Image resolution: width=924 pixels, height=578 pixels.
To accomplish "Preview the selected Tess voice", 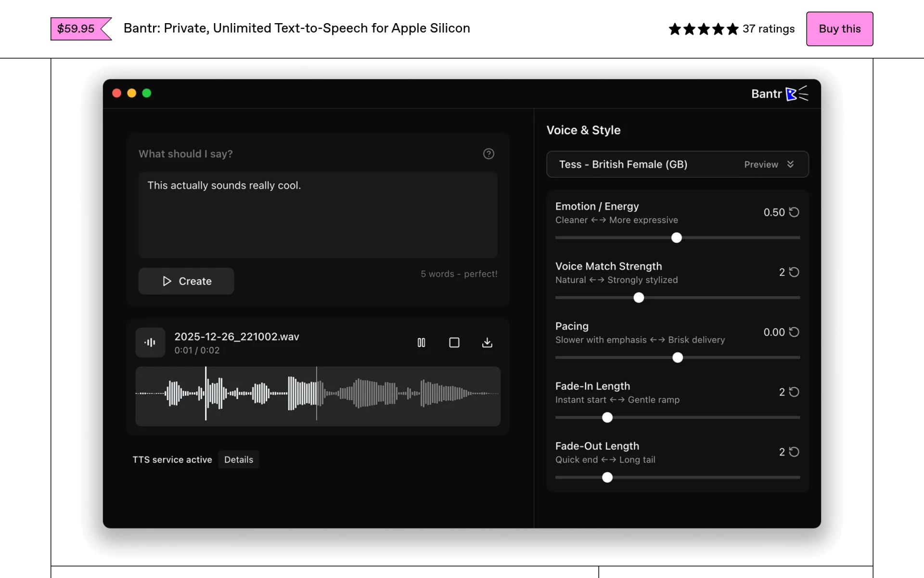I will pyautogui.click(x=761, y=164).
